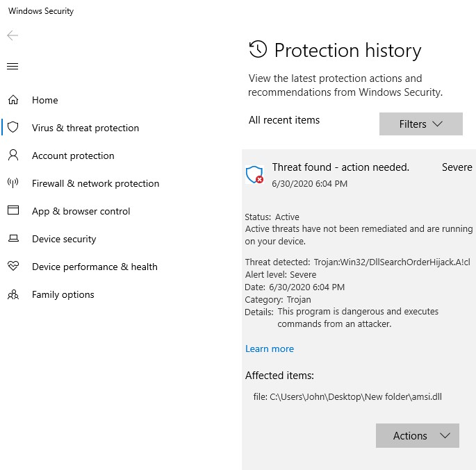
Task: Go to Firewall & network protection
Action: point(95,183)
